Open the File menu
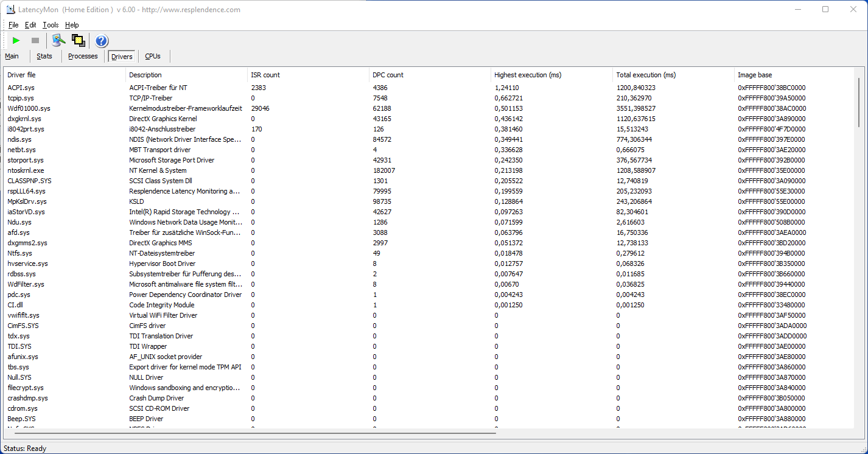This screenshot has width=868, height=454. 13,25
